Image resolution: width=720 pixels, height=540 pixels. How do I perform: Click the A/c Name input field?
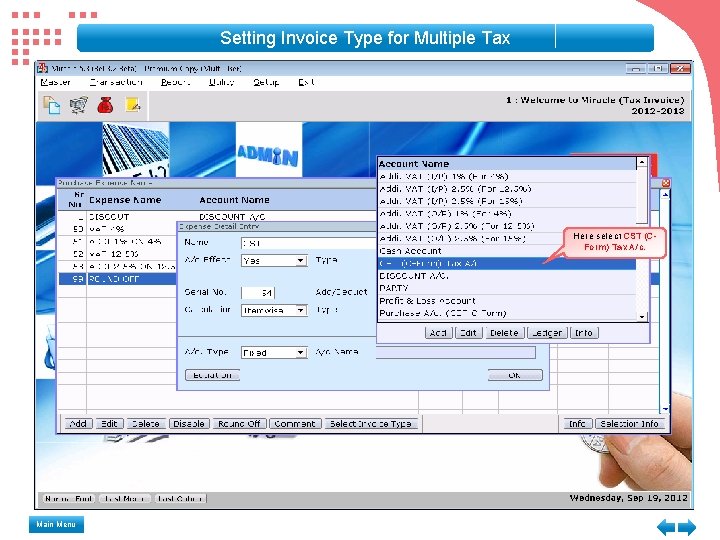coord(456,352)
